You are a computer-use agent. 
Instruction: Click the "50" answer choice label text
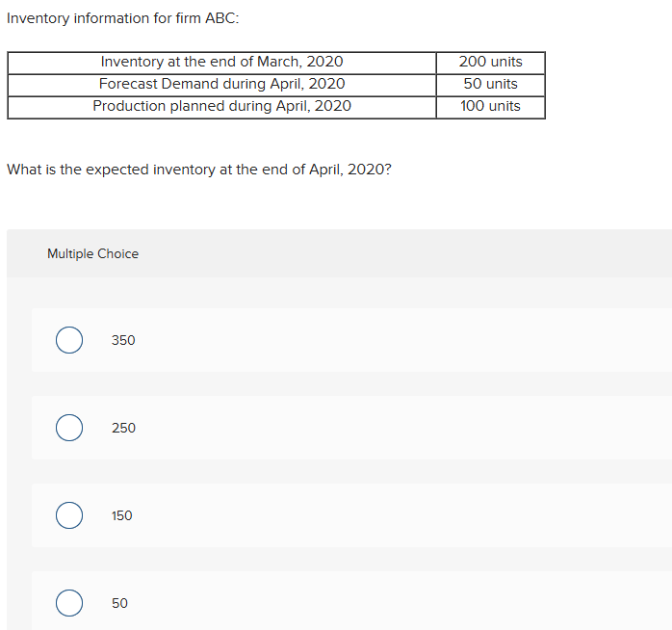pyautogui.click(x=119, y=603)
